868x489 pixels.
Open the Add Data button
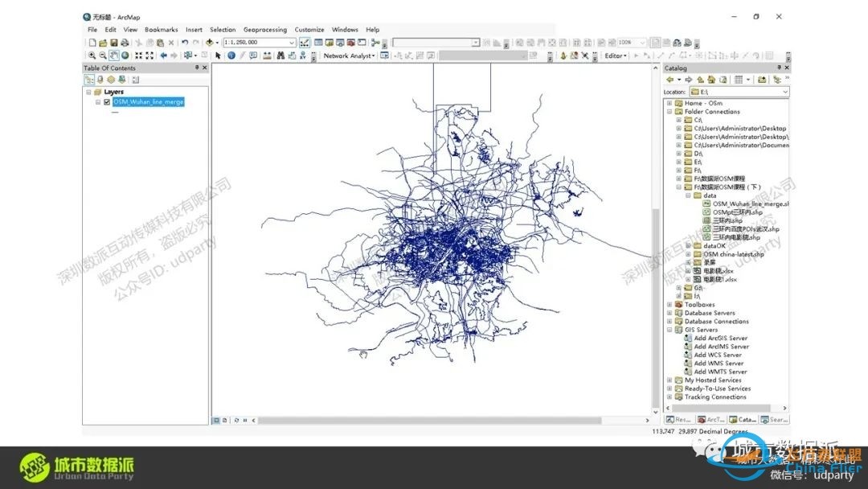pos(208,42)
